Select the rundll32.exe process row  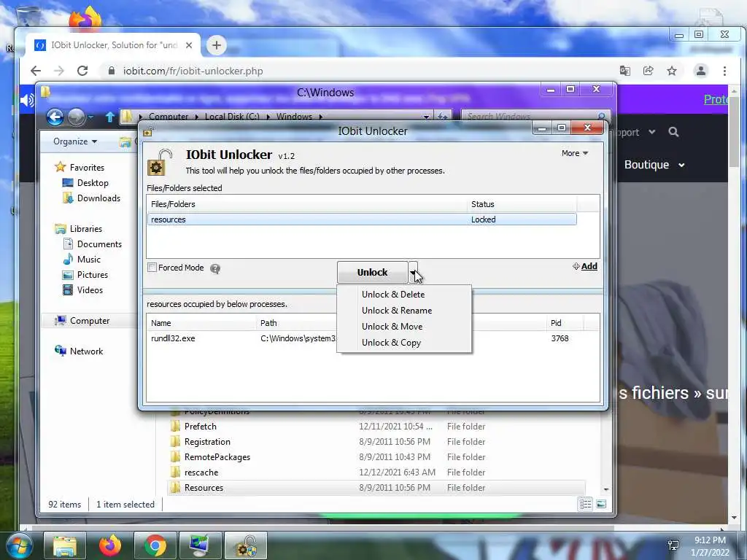pos(373,338)
